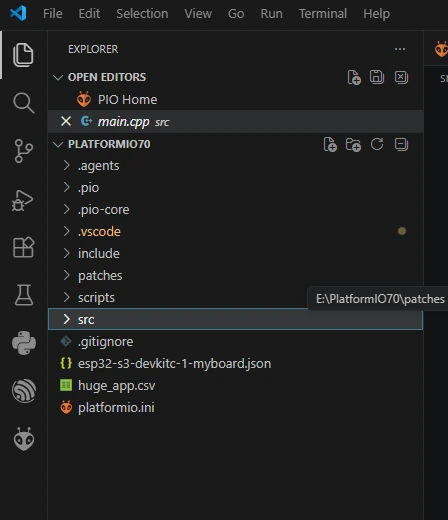Open the ESP-IDF Espressif sidebar icon
The image size is (448, 520).
coord(24,391)
